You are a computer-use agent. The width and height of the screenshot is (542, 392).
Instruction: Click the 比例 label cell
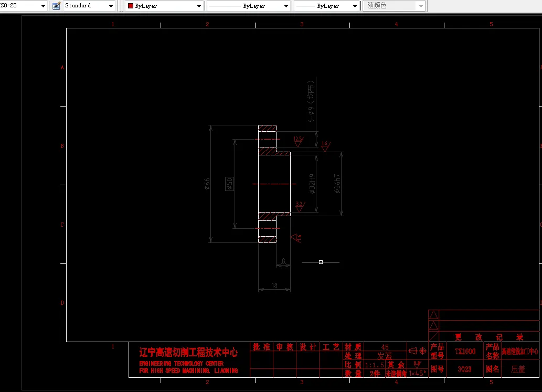pyautogui.click(x=353, y=365)
